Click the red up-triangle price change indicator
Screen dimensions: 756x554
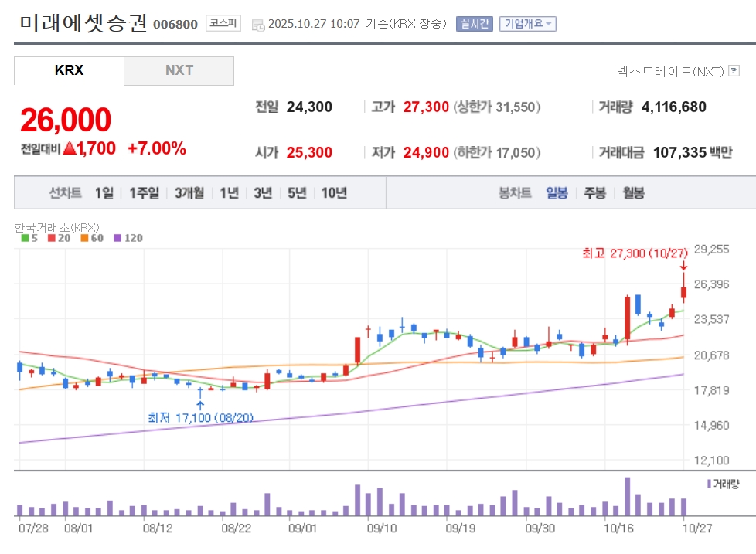click(70, 148)
